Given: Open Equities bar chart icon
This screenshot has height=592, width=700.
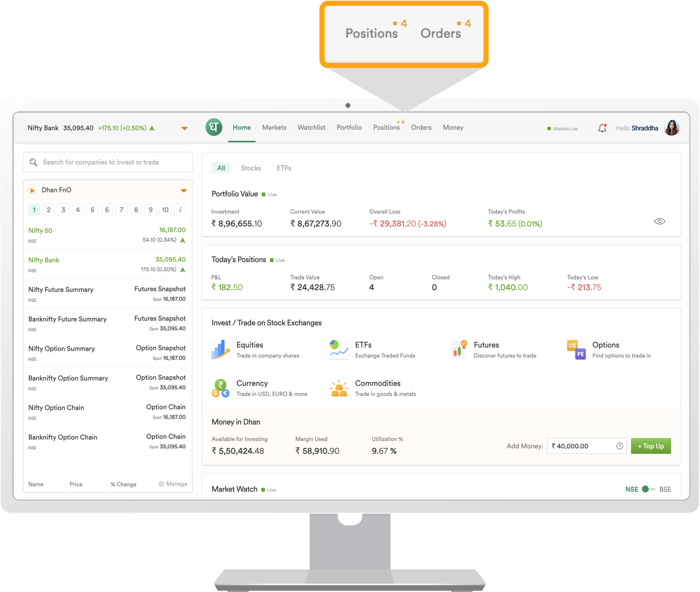Looking at the screenshot, I should [x=220, y=349].
